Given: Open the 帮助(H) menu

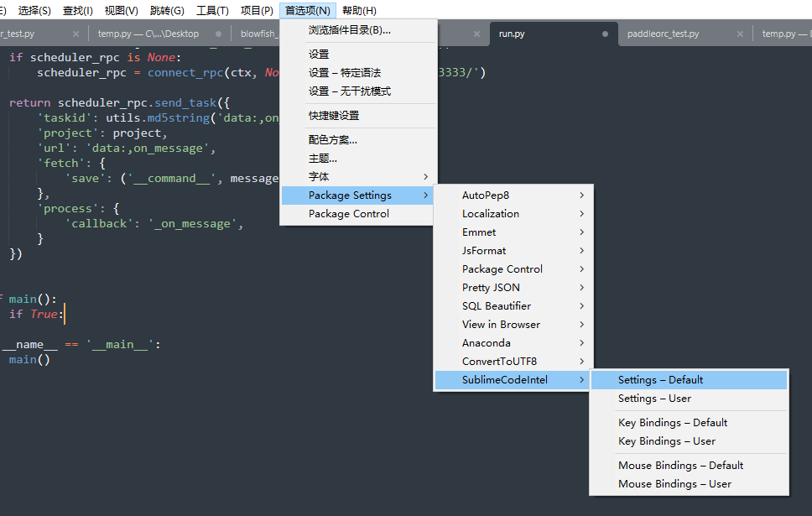Looking at the screenshot, I should [359, 10].
